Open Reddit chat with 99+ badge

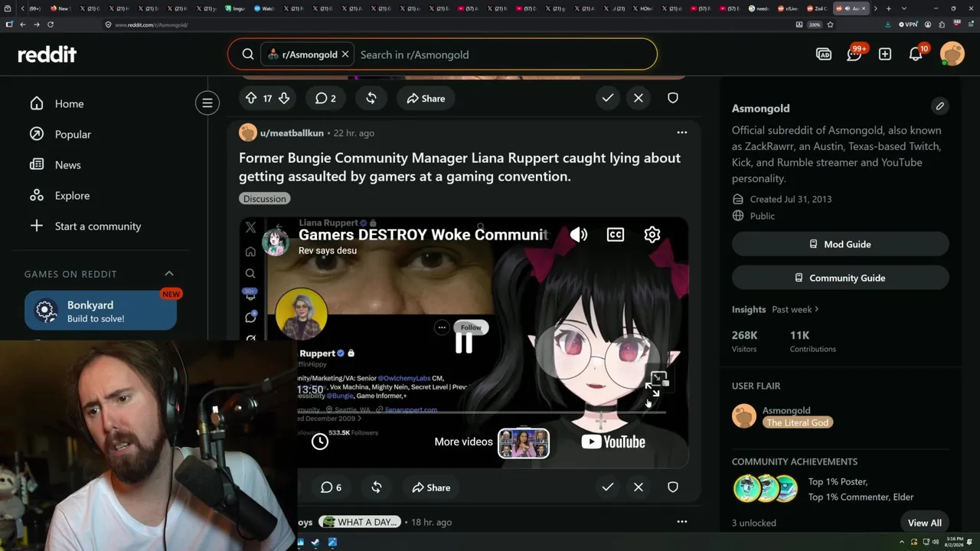click(854, 54)
